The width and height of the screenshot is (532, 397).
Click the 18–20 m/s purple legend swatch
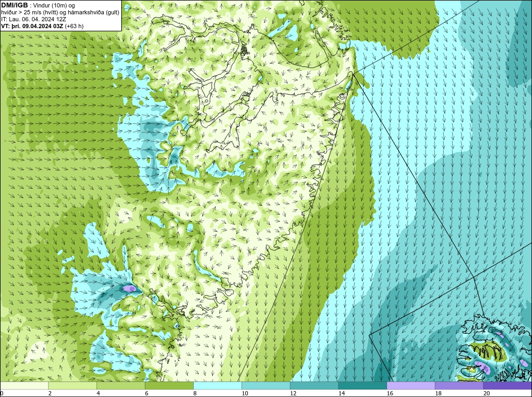click(459, 386)
